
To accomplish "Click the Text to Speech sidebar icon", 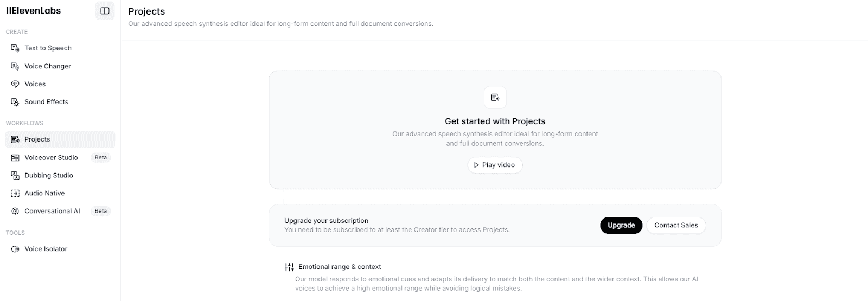I will point(15,48).
